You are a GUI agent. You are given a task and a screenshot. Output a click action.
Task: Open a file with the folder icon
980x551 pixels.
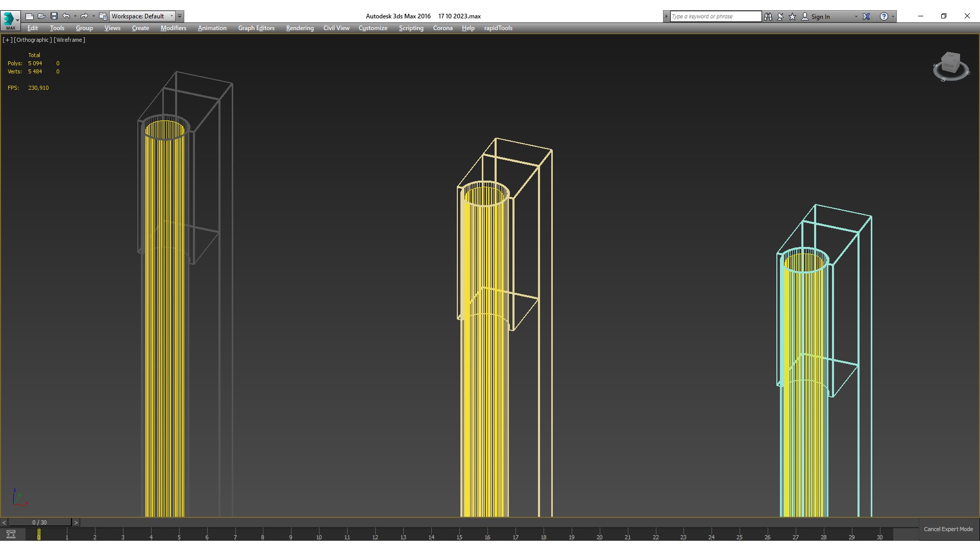(x=42, y=16)
